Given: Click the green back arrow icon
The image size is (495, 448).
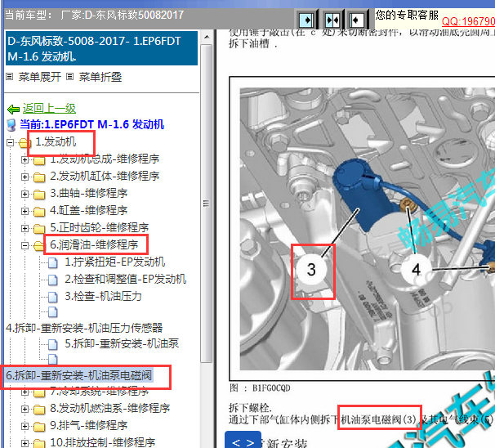Looking at the screenshot, I should [13, 110].
